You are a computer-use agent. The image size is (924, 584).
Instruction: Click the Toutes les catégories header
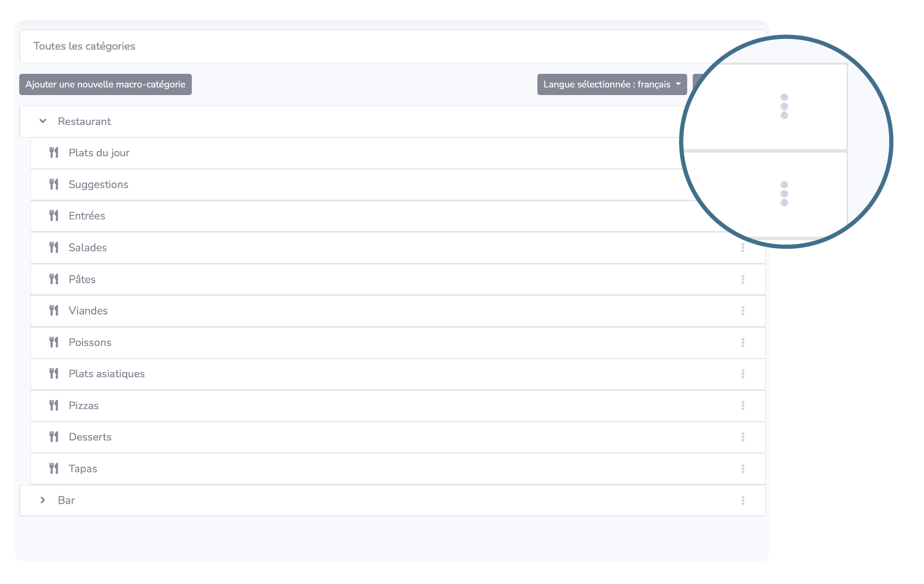(x=85, y=46)
